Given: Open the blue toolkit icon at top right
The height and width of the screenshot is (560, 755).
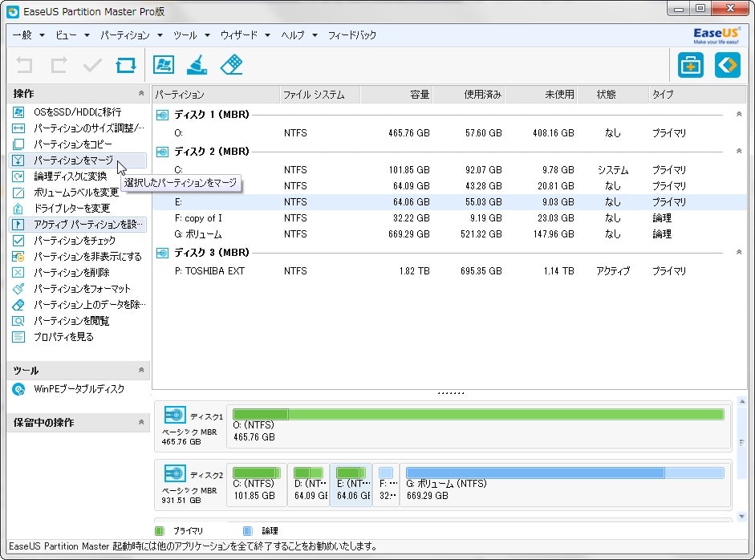Looking at the screenshot, I should coord(690,65).
